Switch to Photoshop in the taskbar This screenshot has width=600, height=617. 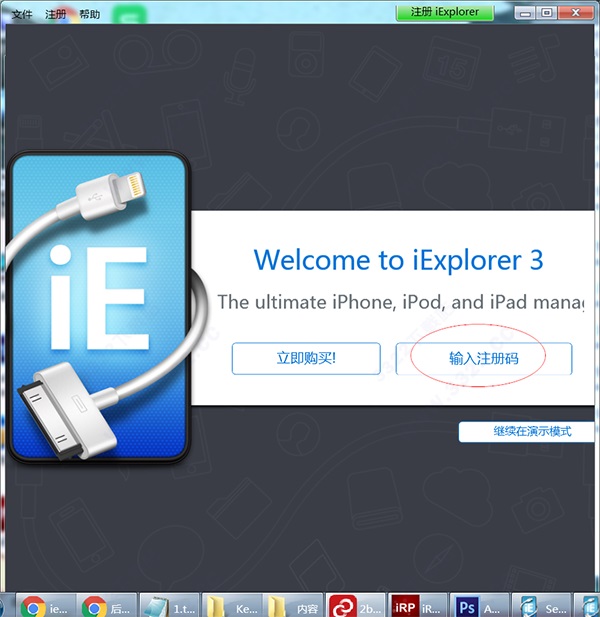click(479, 606)
